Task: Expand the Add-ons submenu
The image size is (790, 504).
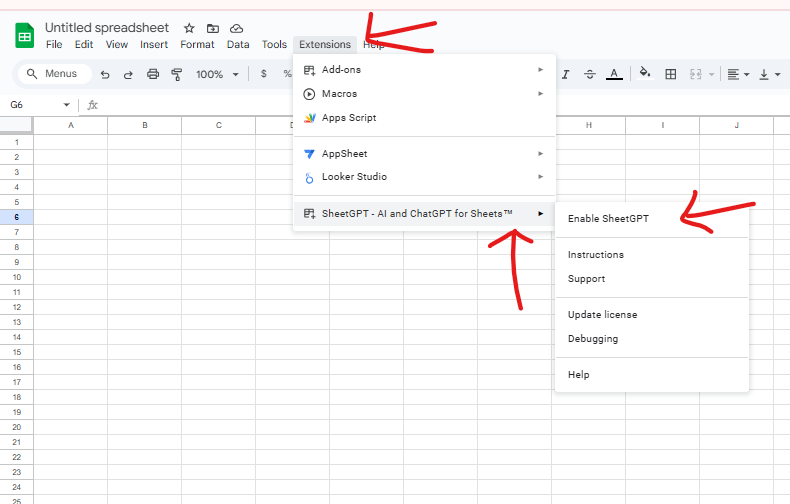Action: click(424, 70)
